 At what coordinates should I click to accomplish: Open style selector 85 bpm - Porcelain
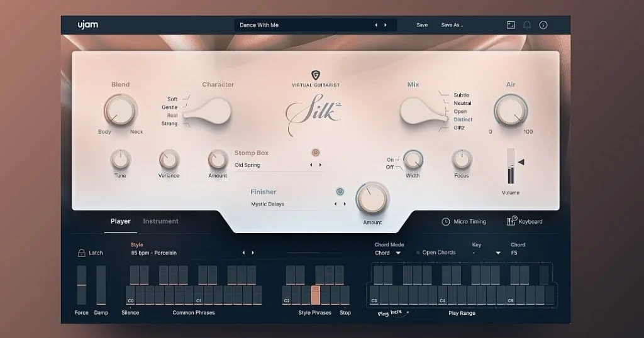pyautogui.click(x=153, y=253)
